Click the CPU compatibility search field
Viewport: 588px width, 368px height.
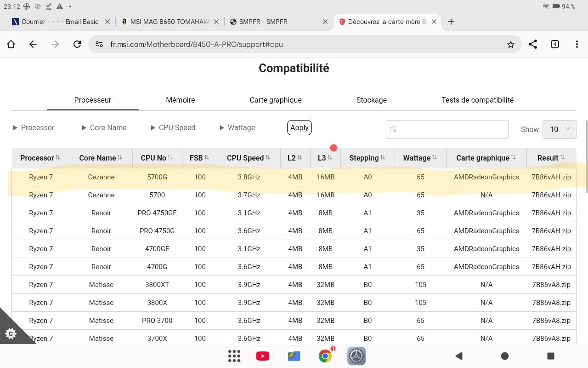[x=447, y=129]
